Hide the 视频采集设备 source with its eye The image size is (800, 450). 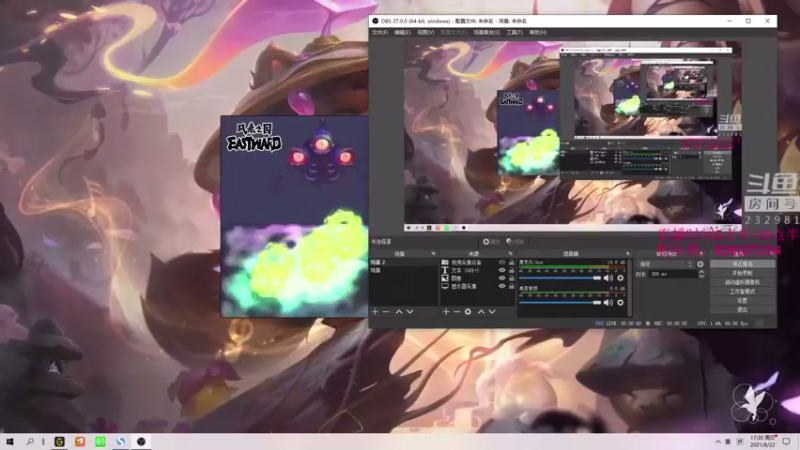click(502, 262)
